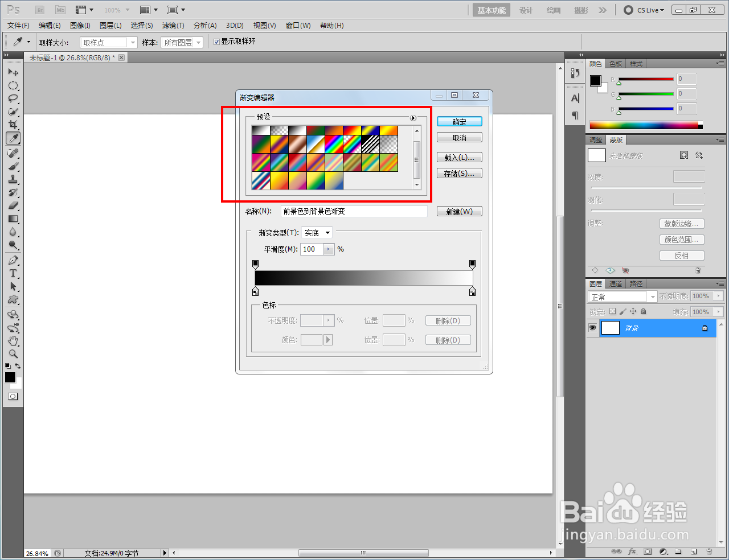Click 蒙版边缘... button
This screenshot has height=560, width=729.
682,224
